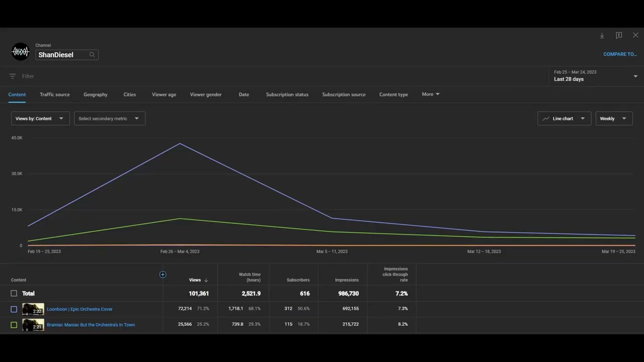This screenshot has height=362, width=644.
Task: Toggle the Loonboon video checkbox
Action: click(14, 309)
